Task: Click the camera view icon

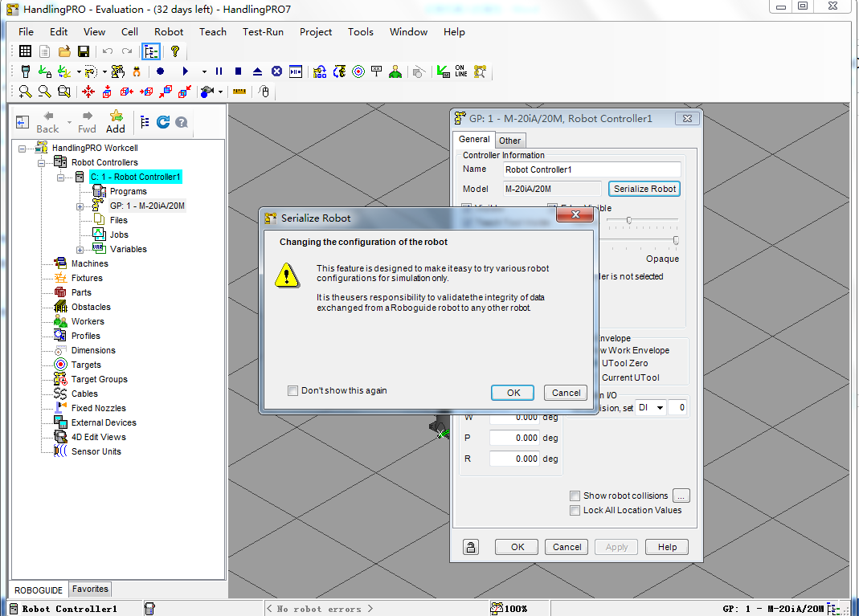Action: click(x=207, y=92)
